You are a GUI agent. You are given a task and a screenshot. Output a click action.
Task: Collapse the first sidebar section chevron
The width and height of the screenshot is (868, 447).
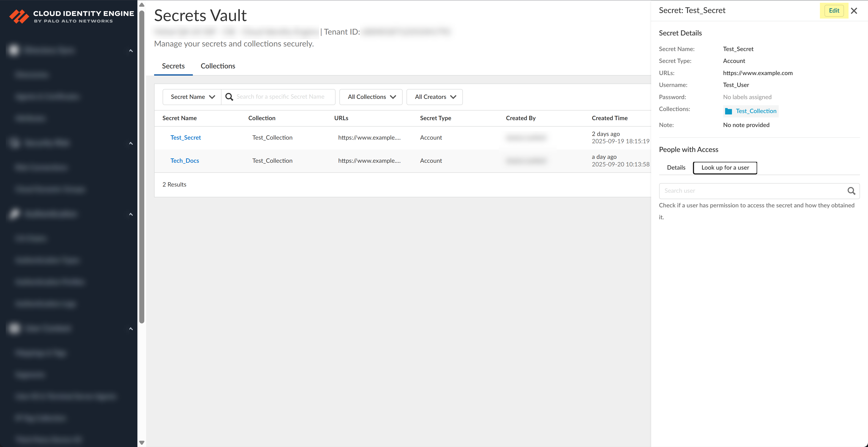131,51
